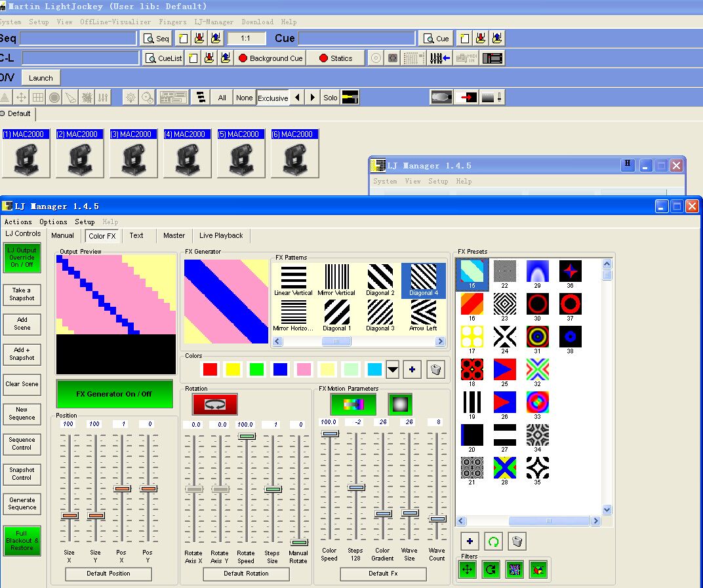
Task: Toggle LJ Output Override On / Off
Action: click(x=22, y=258)
